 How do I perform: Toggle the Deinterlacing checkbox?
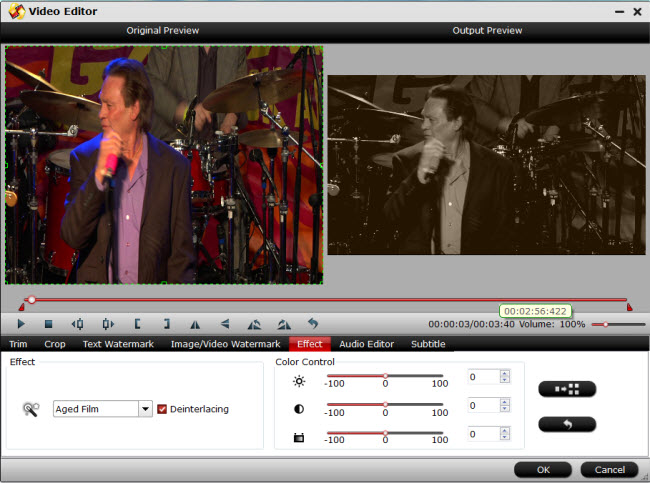click(162, 409)
